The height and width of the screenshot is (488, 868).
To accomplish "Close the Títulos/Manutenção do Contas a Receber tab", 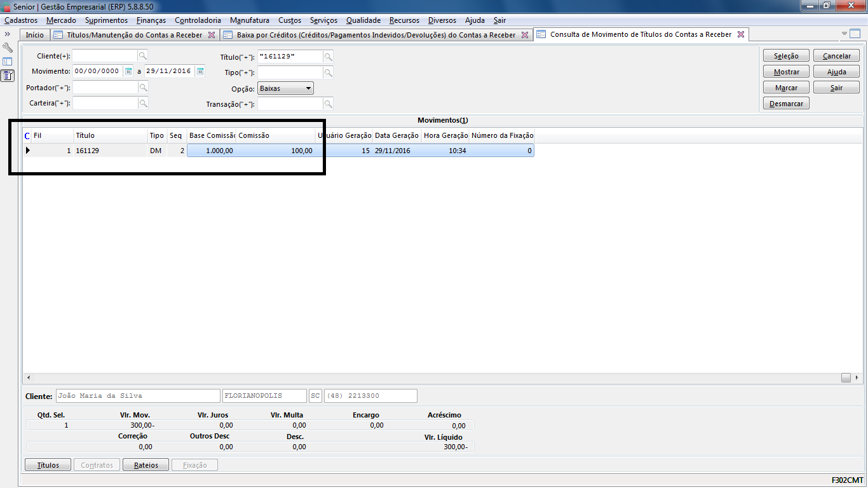I will pos(212,35).
